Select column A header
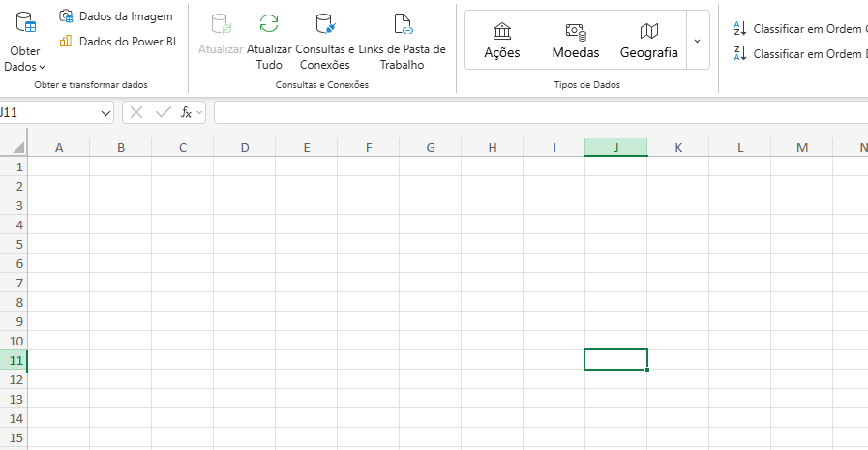The height and width of the screenshot is (450, 868). point(59,148)
